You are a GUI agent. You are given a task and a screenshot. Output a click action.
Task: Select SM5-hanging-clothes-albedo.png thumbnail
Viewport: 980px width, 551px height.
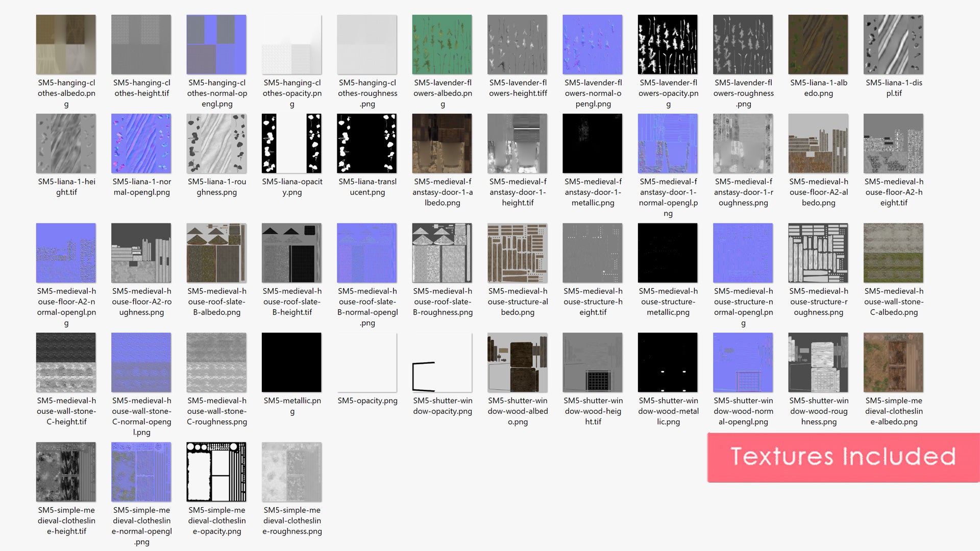coord(66,44)
